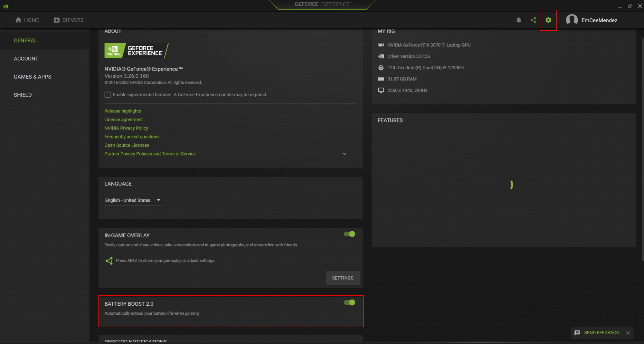The image size is (644, 344).
Task: Click the driver icon beside Driver version
Action: (x=381, y=56)
